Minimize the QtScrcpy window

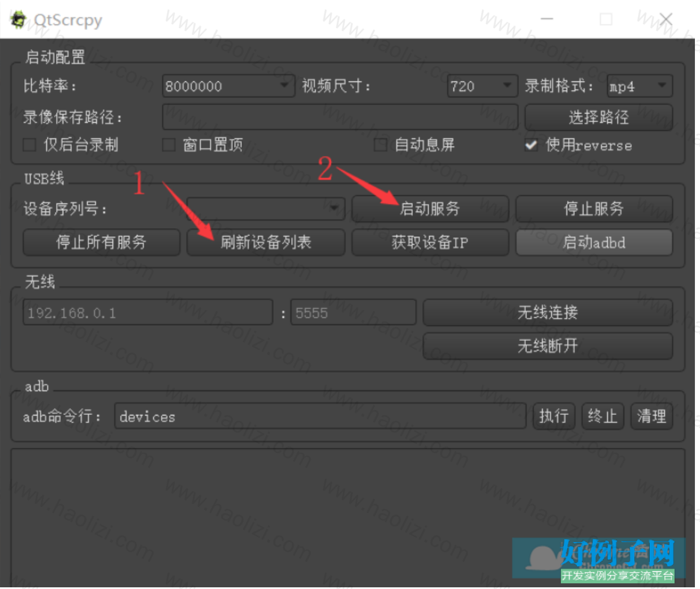click(x=546, y=19)
